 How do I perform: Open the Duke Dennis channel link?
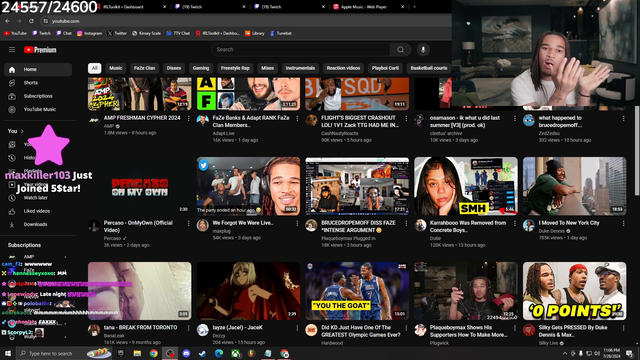(551, 231)
